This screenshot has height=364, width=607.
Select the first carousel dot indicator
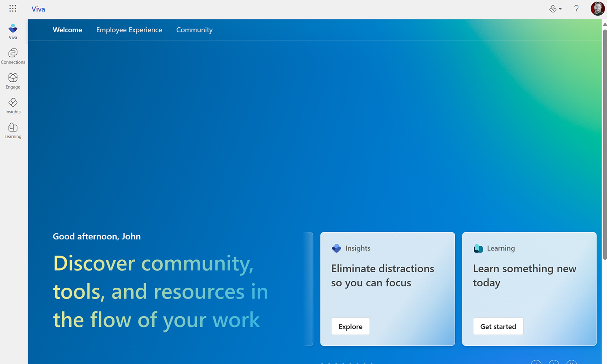(x=322, y=363)
